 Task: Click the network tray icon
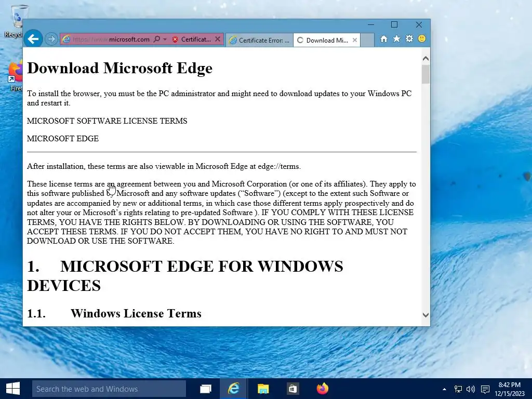tap(458, 389)
